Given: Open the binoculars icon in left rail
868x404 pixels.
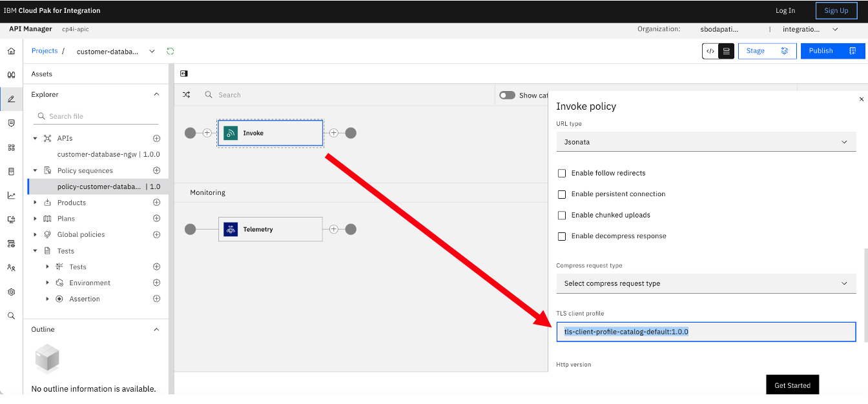Looking at the screenshot, I should click(x=11, y=75).
